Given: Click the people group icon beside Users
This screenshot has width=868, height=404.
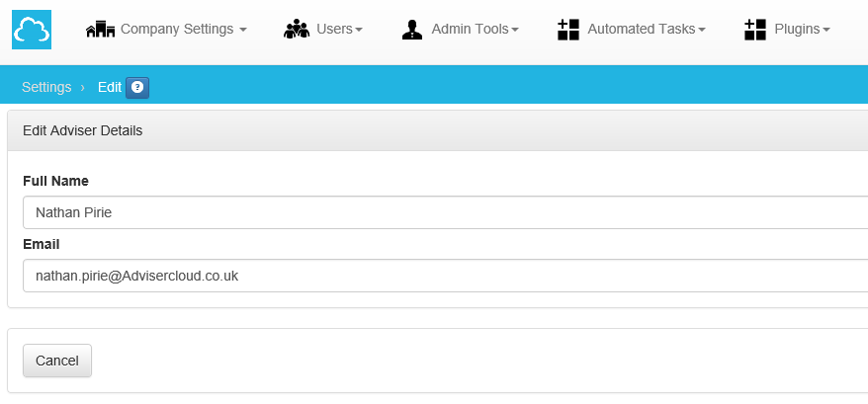Looking at the screenshot, I should pyautogui.click(x=297, y=30).
